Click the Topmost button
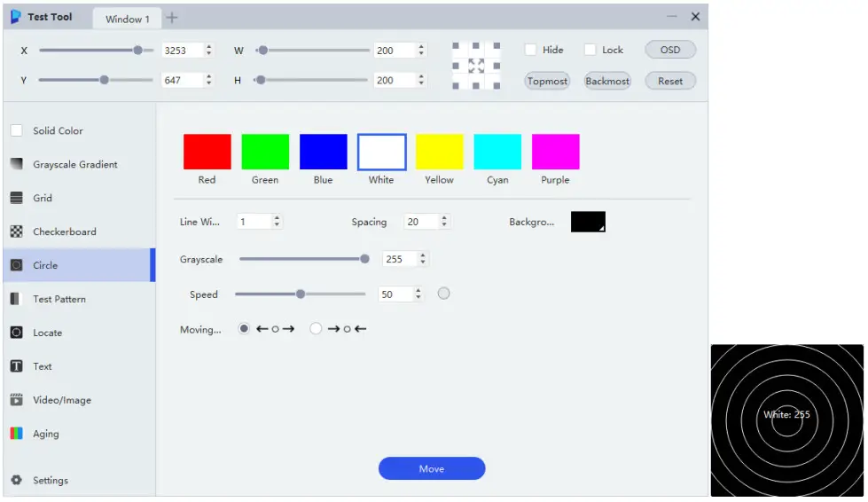The height and width of the screenshot is (502, 868). (x=547, y=81)
